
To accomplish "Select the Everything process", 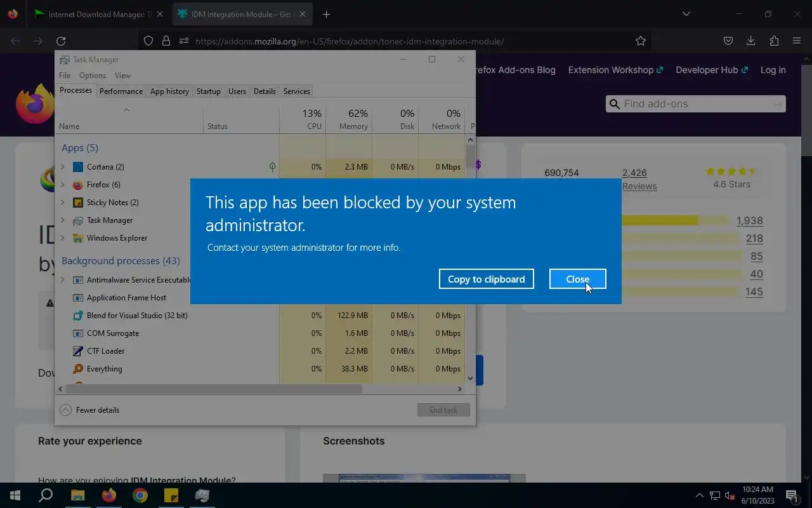I will tap(105, 369).
